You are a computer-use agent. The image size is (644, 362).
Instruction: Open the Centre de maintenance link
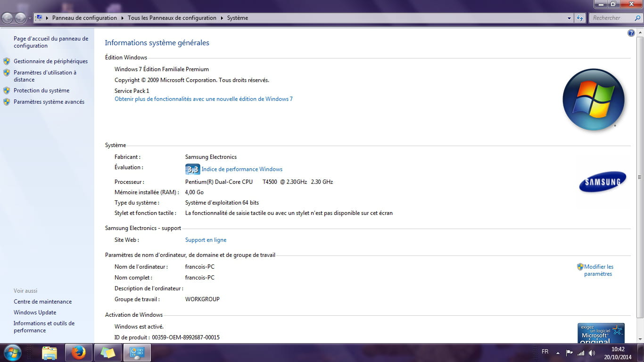click(42, 302)
